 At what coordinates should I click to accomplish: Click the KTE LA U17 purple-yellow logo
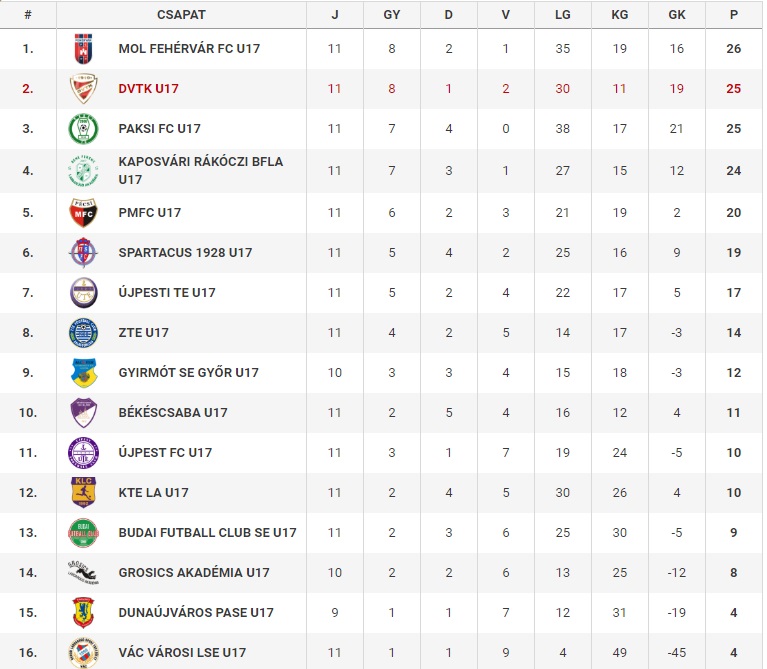point(83,492)
